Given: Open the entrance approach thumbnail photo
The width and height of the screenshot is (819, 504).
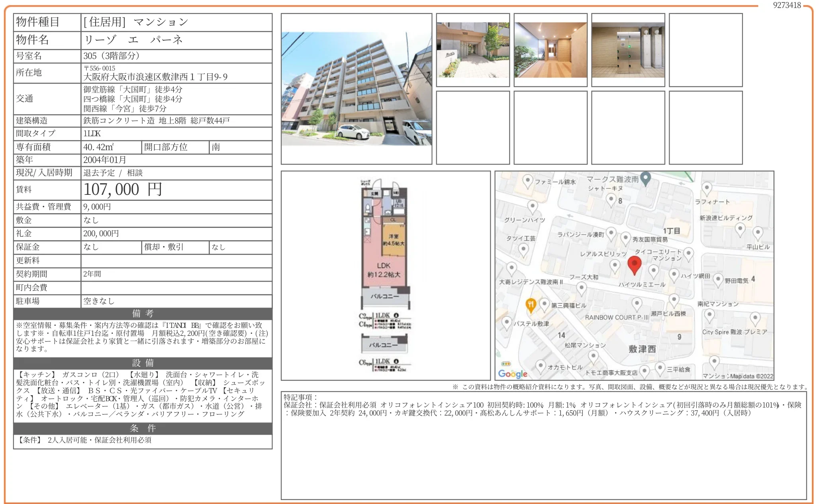Looking at the screenshot, I should pos(473,50).
